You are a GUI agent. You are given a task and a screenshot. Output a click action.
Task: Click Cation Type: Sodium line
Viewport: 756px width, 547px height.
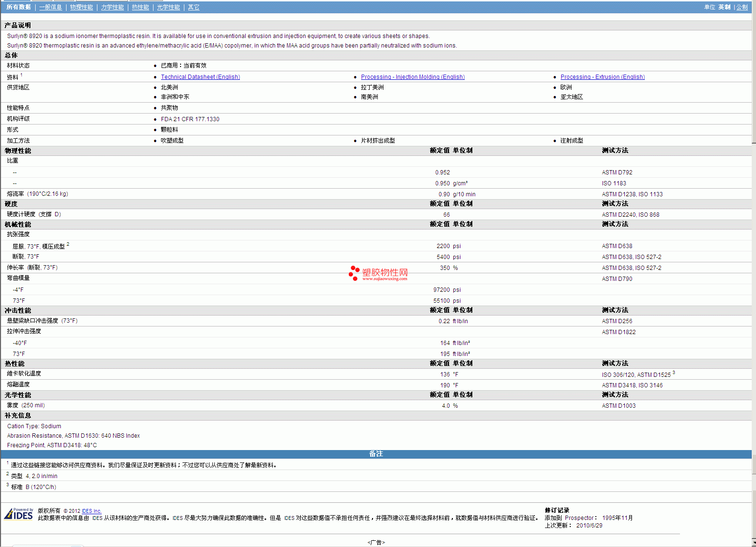point(34,426)
